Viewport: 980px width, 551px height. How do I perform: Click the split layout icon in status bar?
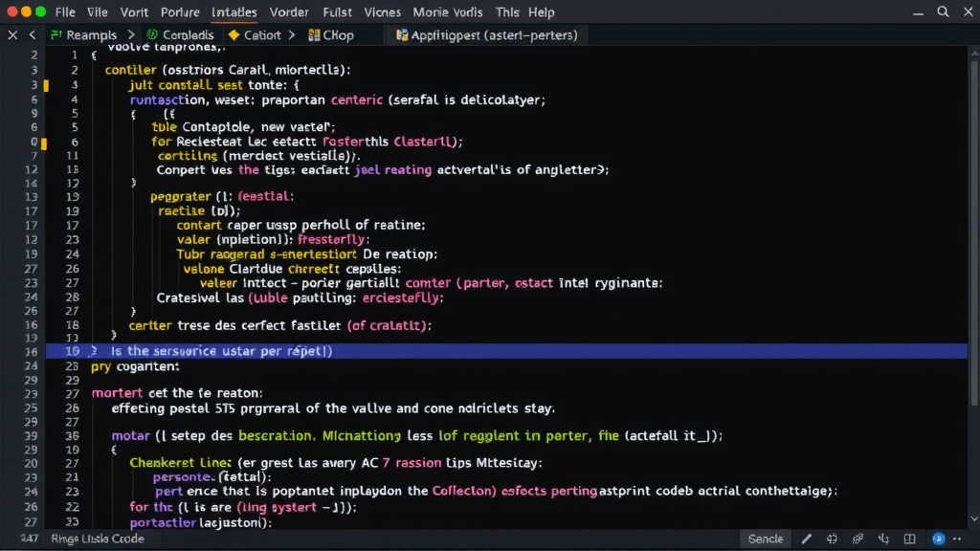pos(908,539)
